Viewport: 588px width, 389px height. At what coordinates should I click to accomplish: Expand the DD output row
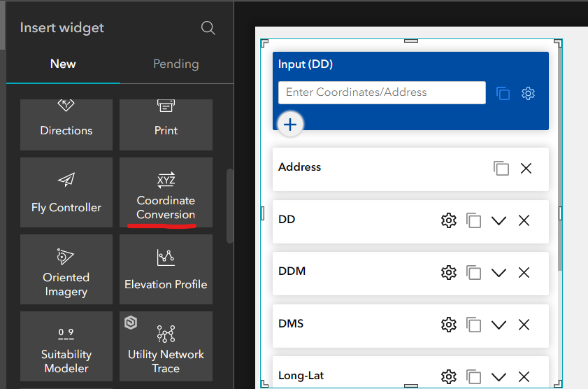pos(499,220)
